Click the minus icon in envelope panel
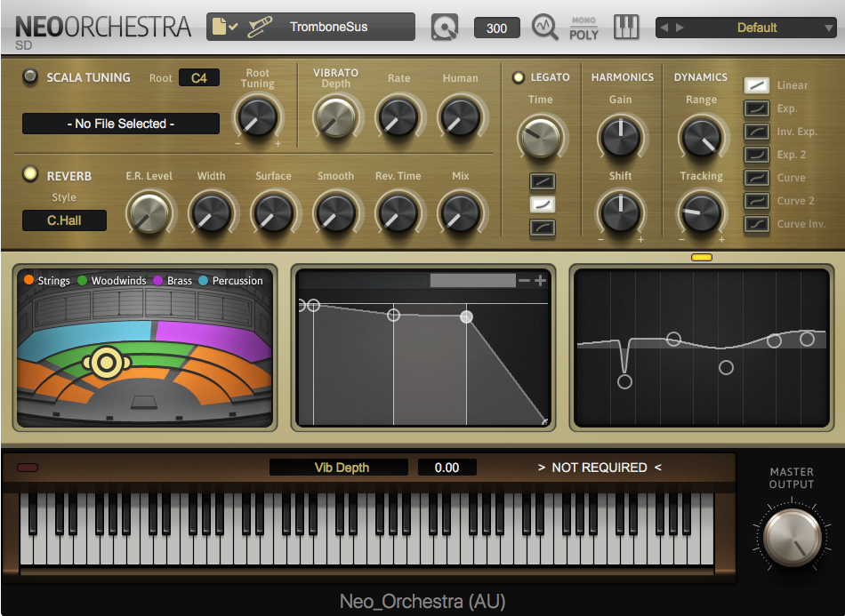The width and height of the screenshot is (845, 616). 524,281
